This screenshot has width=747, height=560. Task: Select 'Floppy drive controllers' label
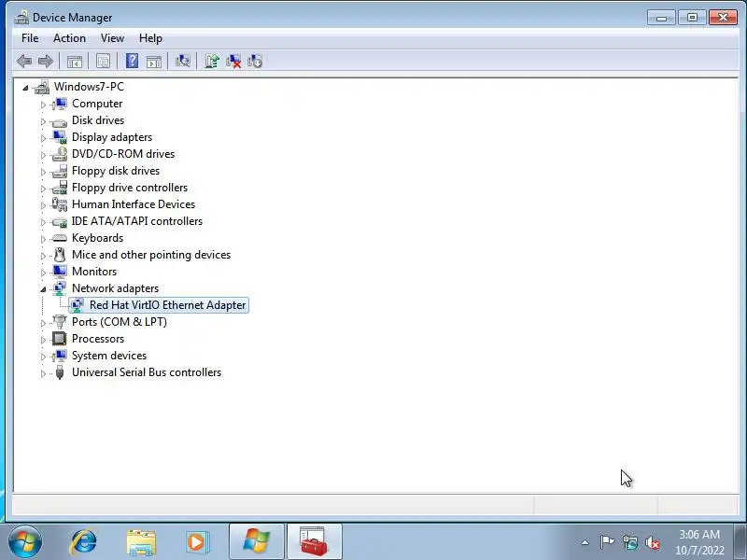(130, 188)
